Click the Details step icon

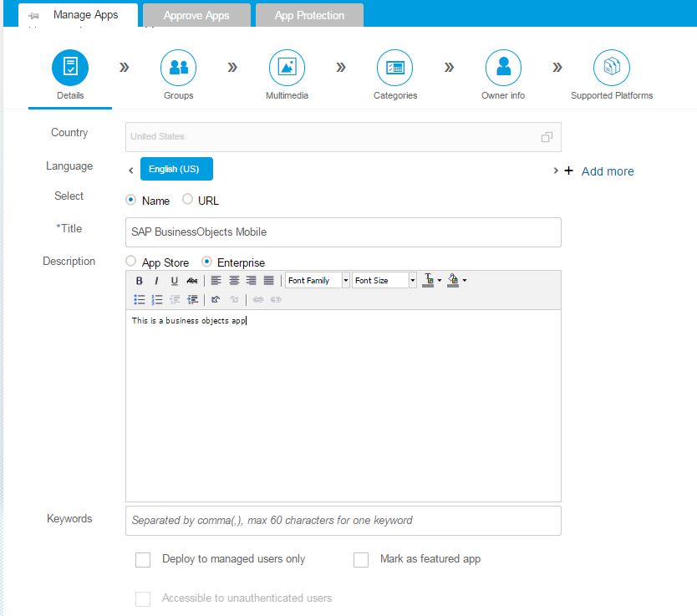[x=70, y=68]
